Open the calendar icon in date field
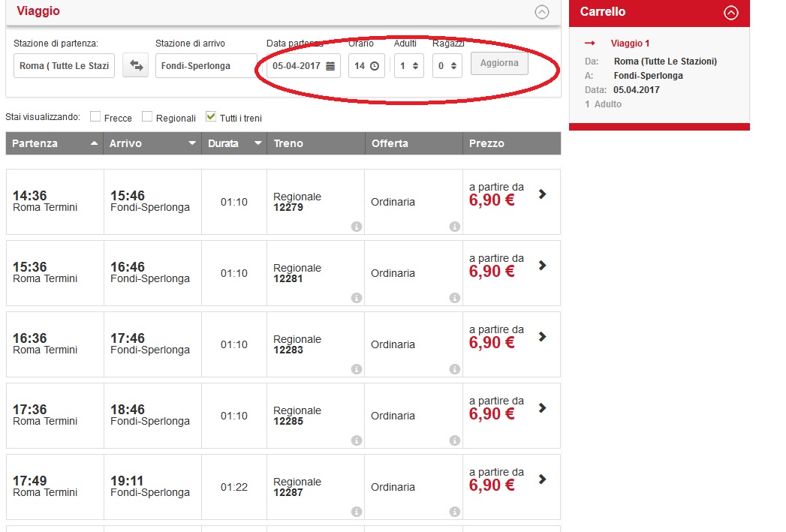The image size is (786, 532). 330,66
